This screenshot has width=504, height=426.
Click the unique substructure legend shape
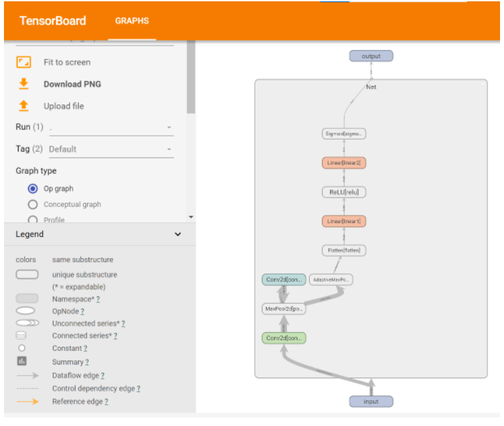[x=27, y=275]
